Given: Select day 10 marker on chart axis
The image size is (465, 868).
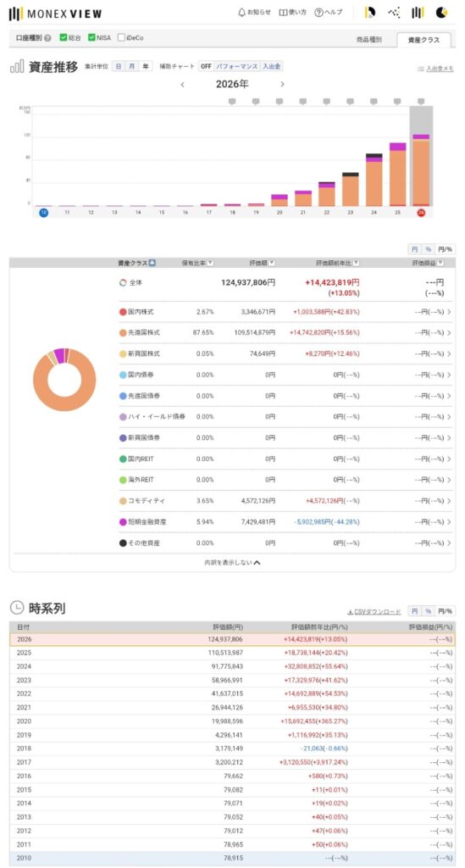Looking at the screenshot, I should [44, 213].
